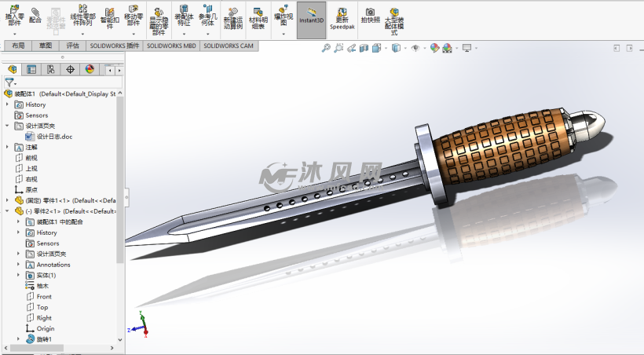Click the tree filter funnel icon
Image resolution: width=644 pixels, height=355 pixels.
[x=9, y=82]
